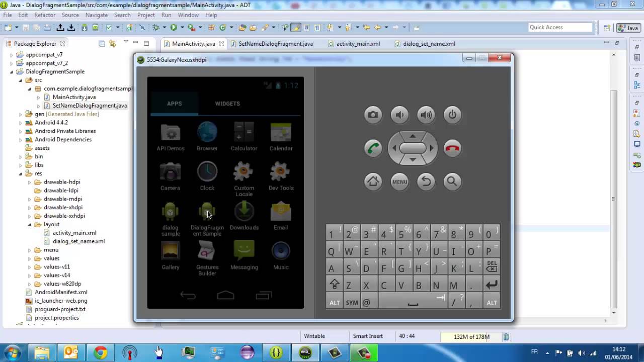Click the emulator hardware Home button

373,182
